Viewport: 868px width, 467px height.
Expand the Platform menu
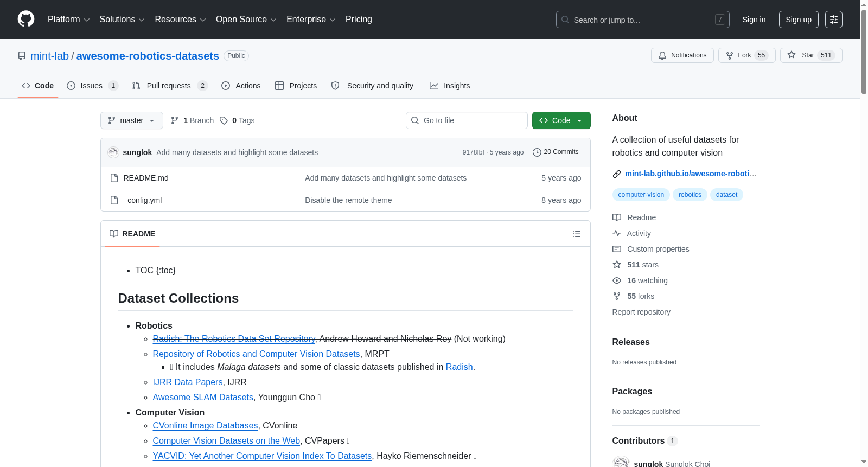pos(68,20)
